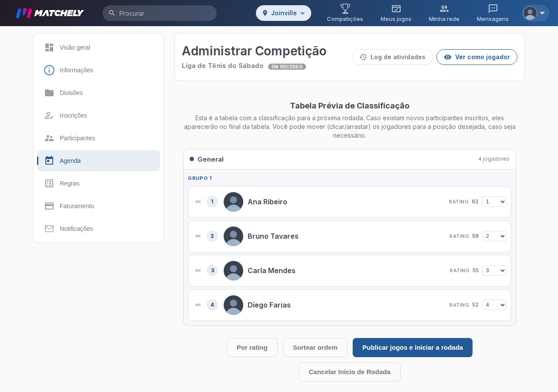Click the Notificações envelope icon
Viewport: 558px width, 392px height.
click(49, 229)
